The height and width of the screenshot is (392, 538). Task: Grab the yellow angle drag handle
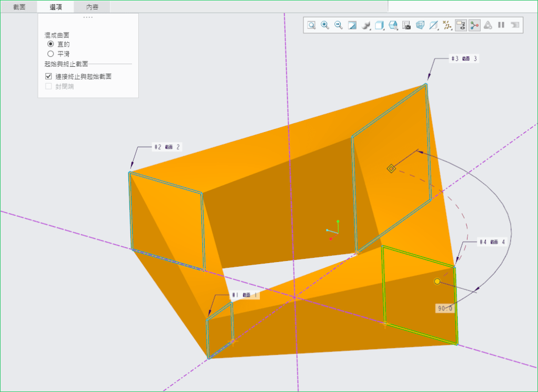click(437, 282)
